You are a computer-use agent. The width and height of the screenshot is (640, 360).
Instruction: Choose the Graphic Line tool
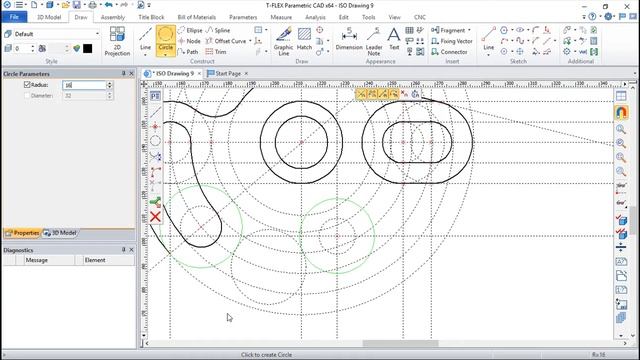(284, 41)
